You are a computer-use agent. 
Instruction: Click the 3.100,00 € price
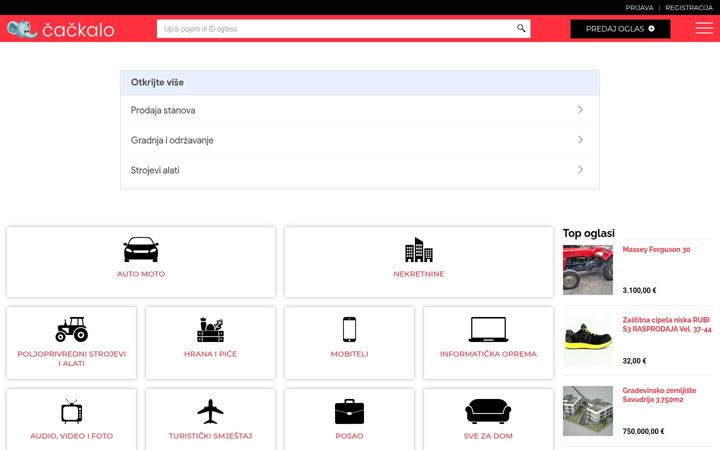(x=639, y=290)
